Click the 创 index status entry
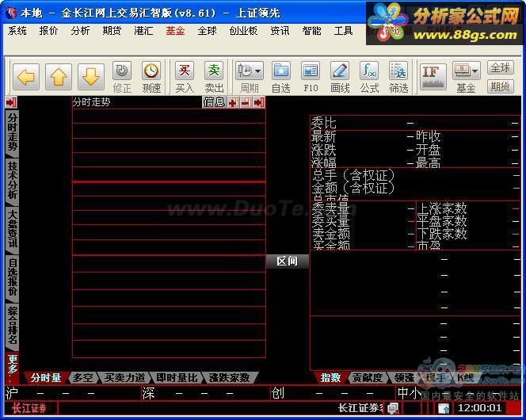Screen dimensions: 526x420 tap(334, 393)
